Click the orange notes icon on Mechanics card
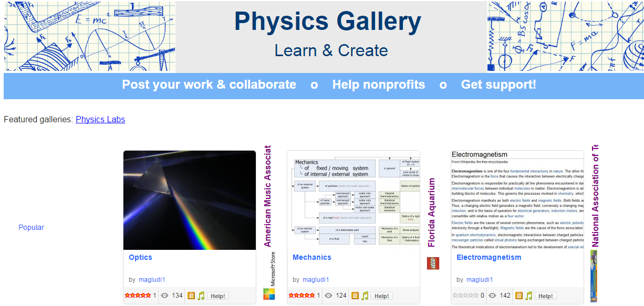 pos(356,296)
